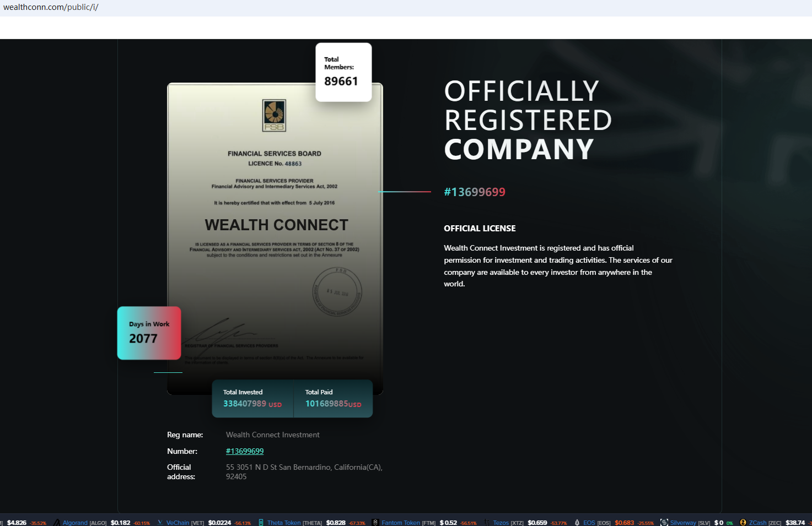The width and height of the screenshot is (812, 526).
Task: Click the FSB logo on the licence certificate
Action: pos(274,116)
